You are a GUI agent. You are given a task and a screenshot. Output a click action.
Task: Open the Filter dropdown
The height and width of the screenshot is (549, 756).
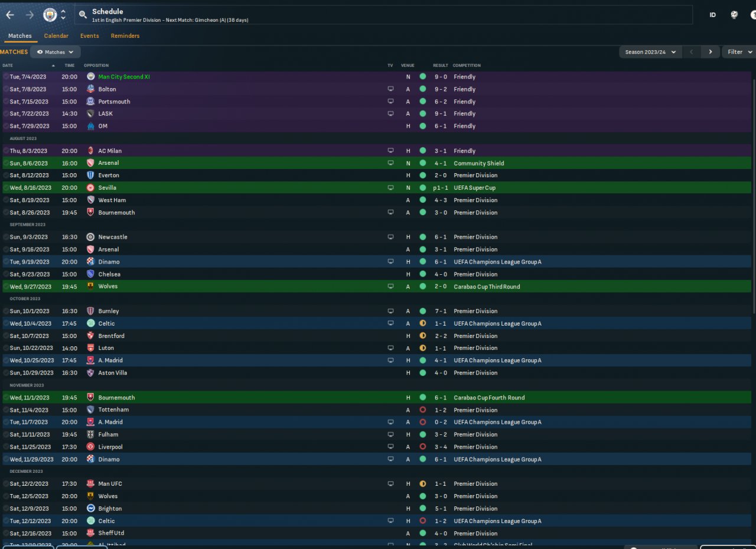[x=738, y=52]
